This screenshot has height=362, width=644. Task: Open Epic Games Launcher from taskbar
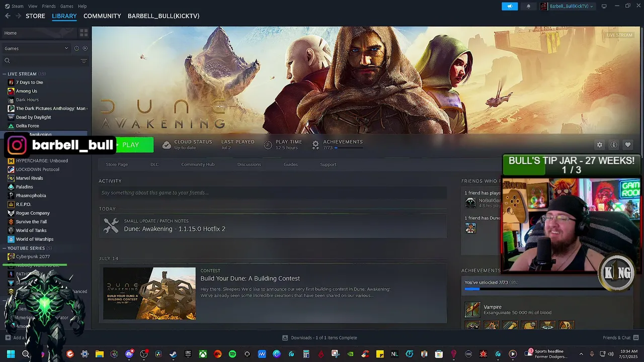[188, 354]
